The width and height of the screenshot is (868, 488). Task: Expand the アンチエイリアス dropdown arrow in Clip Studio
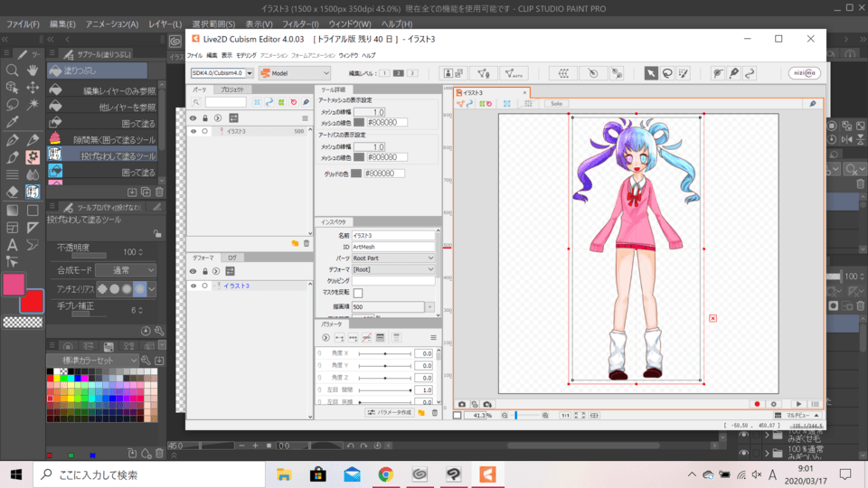[152, 289]
